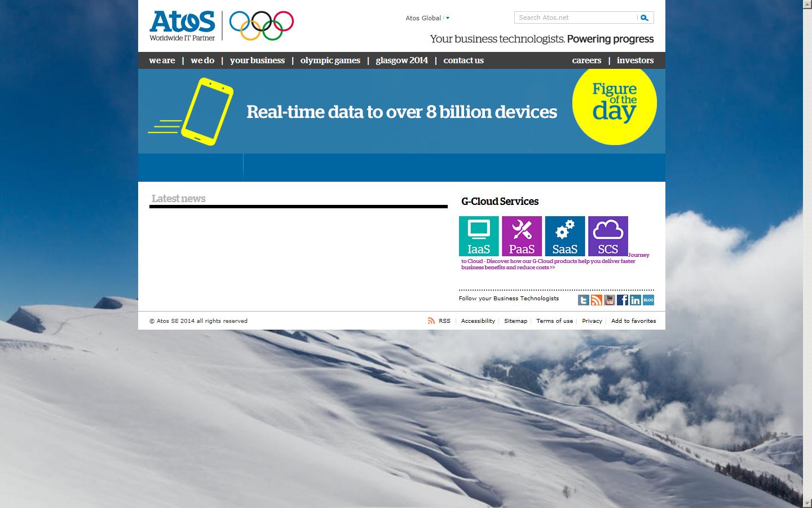Expand the 'your business' menu item
Image resolution: width=812 pixels, height=508 pixels.
257,60
